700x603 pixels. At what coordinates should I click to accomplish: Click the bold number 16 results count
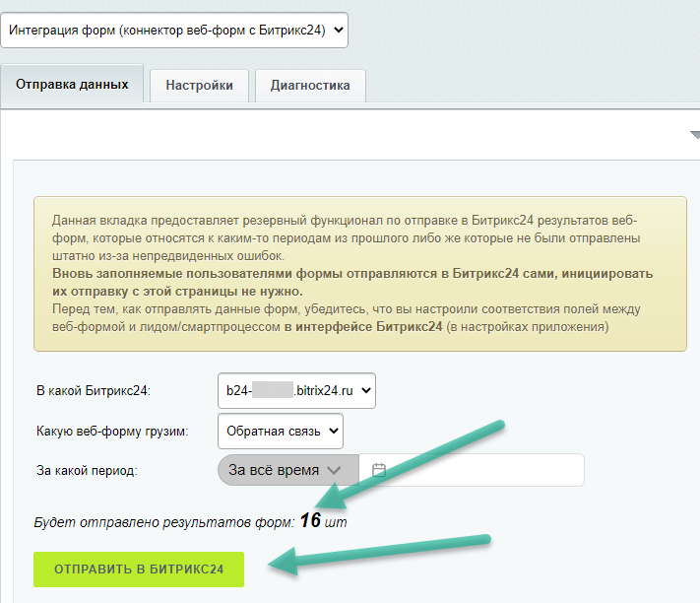point(311,520)
